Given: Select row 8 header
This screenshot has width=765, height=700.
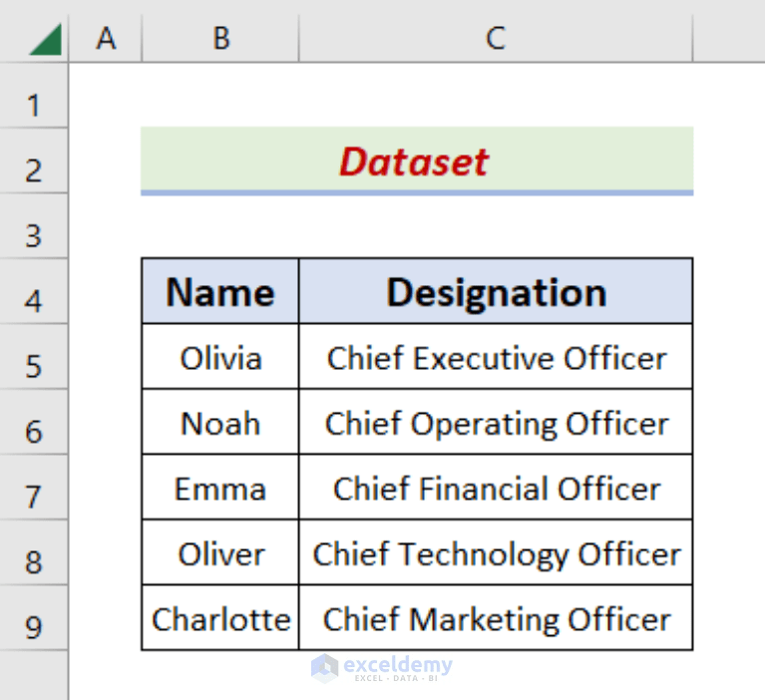Looking at the screenshot, I should pos(34,552).
